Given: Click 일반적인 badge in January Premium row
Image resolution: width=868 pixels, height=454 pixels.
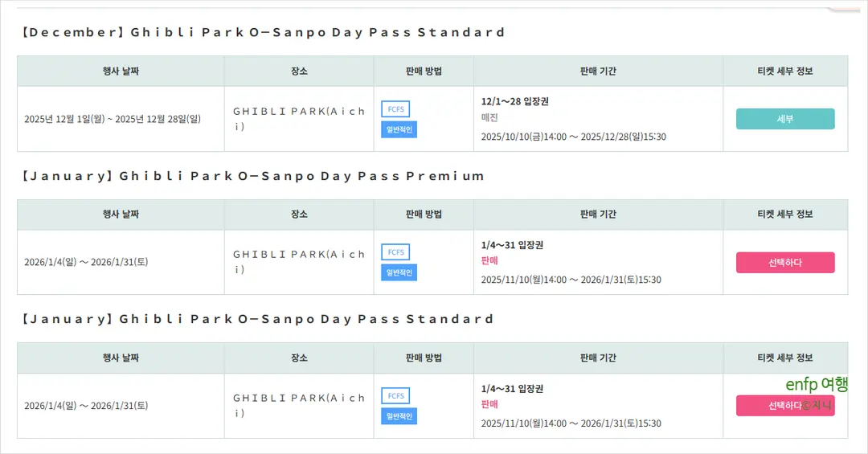Looking at the screenshot, I should pyautogui.click(x=399, y=272).
